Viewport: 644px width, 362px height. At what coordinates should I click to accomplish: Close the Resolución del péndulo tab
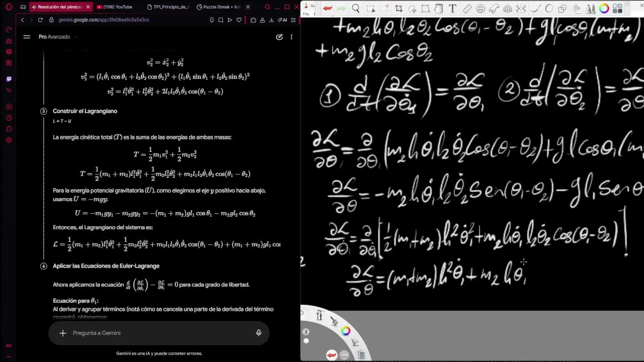tap(88, 7)
